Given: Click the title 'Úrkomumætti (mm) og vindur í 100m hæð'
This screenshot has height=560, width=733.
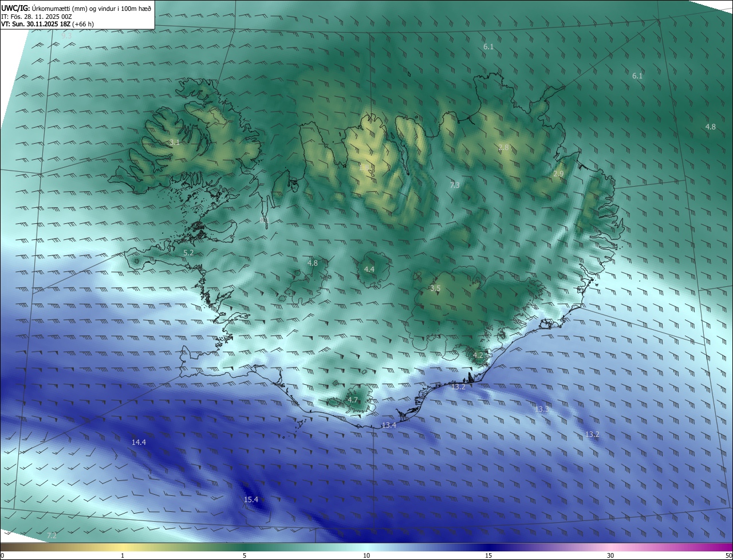Looking at the screenshot, I should click(x=92, y=8).
